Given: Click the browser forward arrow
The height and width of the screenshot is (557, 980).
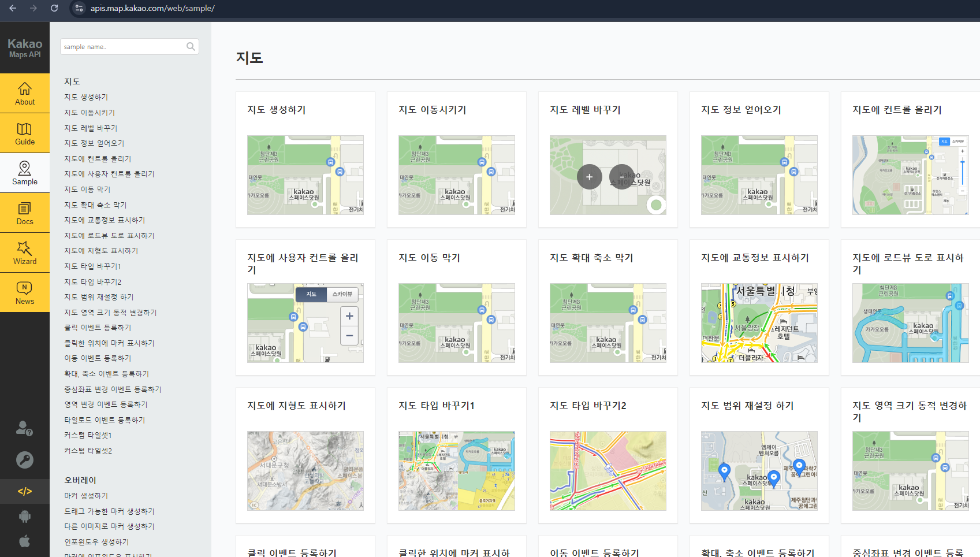Looking at the screenshot, I should coord(33,8).
